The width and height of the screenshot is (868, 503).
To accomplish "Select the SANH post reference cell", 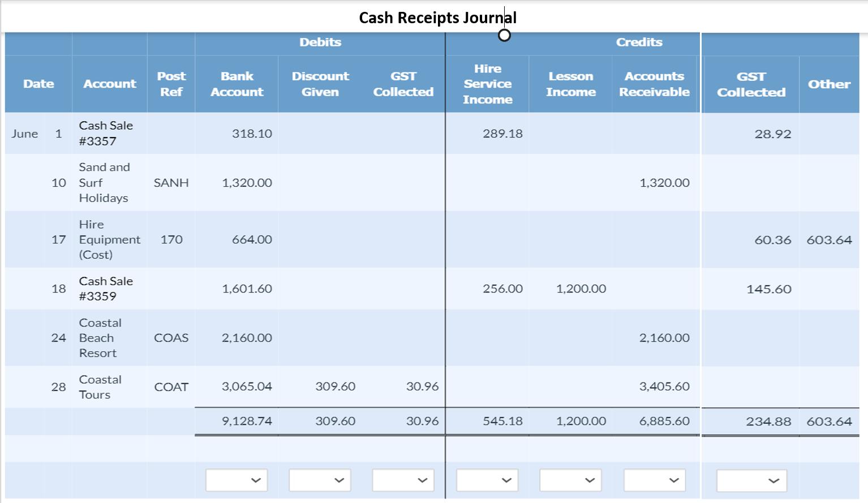I will click(x=171, y=183).
